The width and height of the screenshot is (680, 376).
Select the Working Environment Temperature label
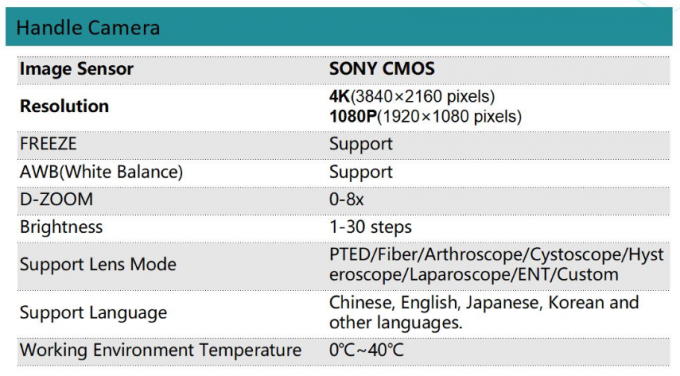pos(160,350)
